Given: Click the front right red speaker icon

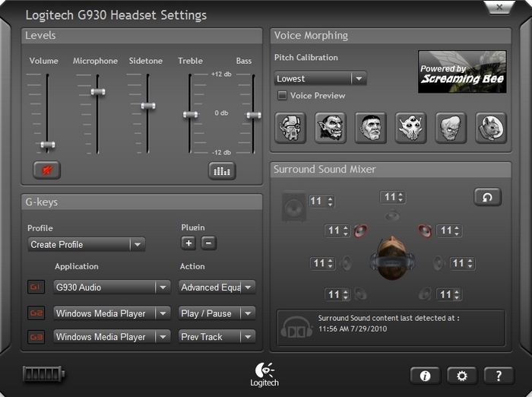Looking at the screenshot, I should 425,231.
